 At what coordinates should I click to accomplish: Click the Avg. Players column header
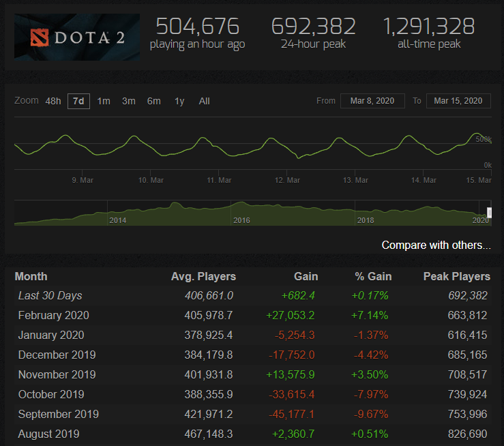[x=203, y=277]
